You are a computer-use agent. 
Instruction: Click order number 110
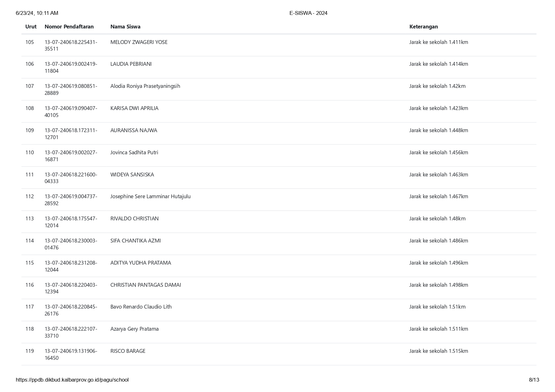pos(29,152)
